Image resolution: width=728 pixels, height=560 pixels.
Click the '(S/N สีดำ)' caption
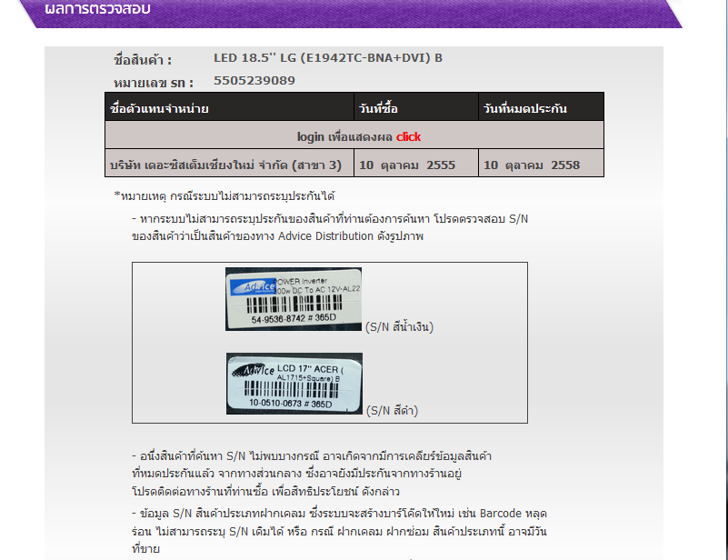point(392,411)
